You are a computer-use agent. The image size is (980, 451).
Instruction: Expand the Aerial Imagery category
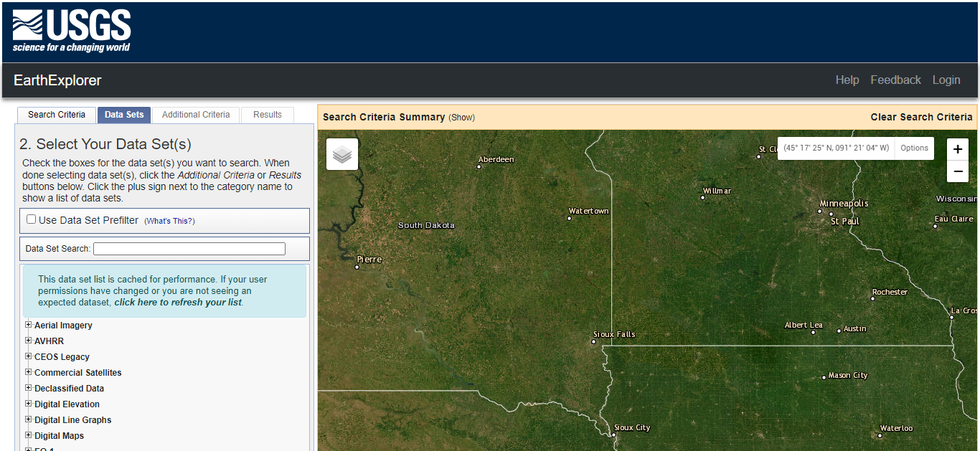click(x=29, y=325)
